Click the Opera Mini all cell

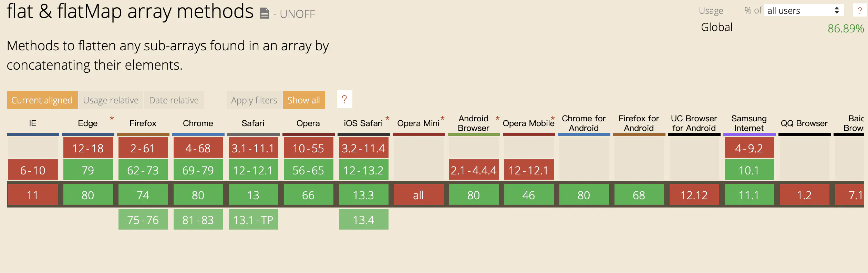[x=418, y=195]
